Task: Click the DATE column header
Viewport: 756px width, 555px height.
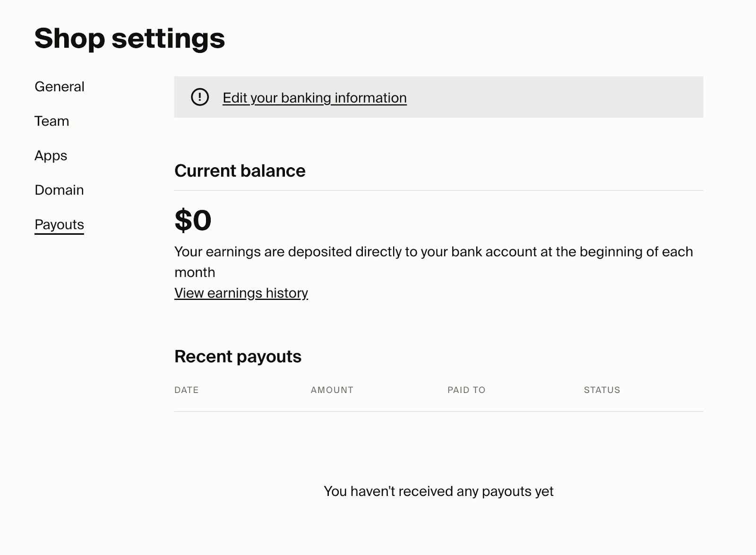Action: [187, 390]
